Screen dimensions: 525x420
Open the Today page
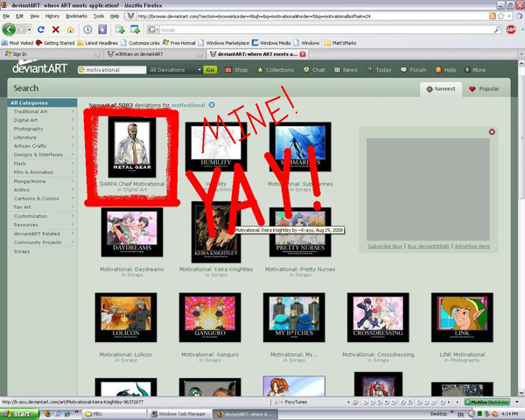tap(380, 70)
